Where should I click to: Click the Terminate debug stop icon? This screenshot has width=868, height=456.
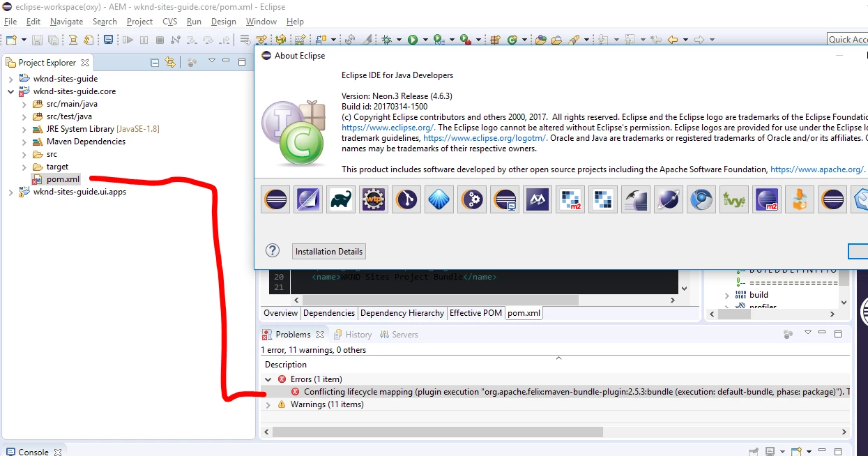point(160,40)
